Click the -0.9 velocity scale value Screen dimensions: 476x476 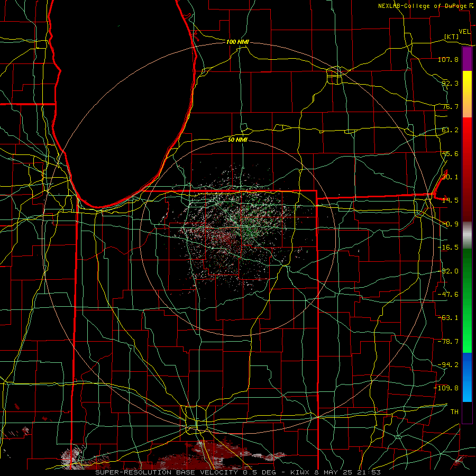[x=450, y=224]
